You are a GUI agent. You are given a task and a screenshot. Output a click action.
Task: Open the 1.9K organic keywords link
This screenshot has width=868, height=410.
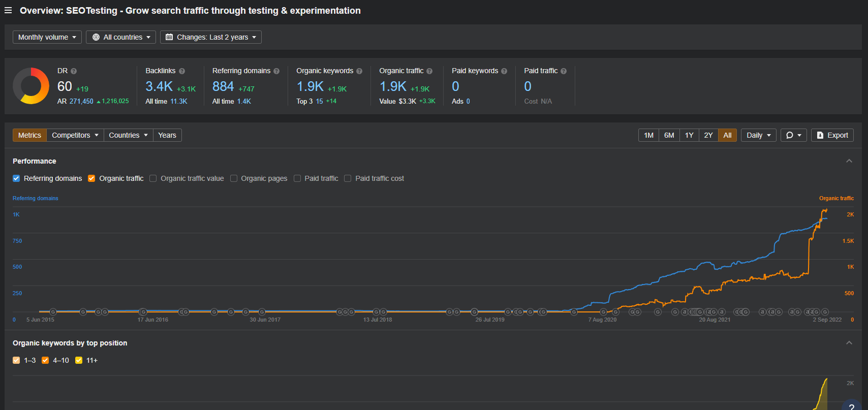tap(310, 87)
